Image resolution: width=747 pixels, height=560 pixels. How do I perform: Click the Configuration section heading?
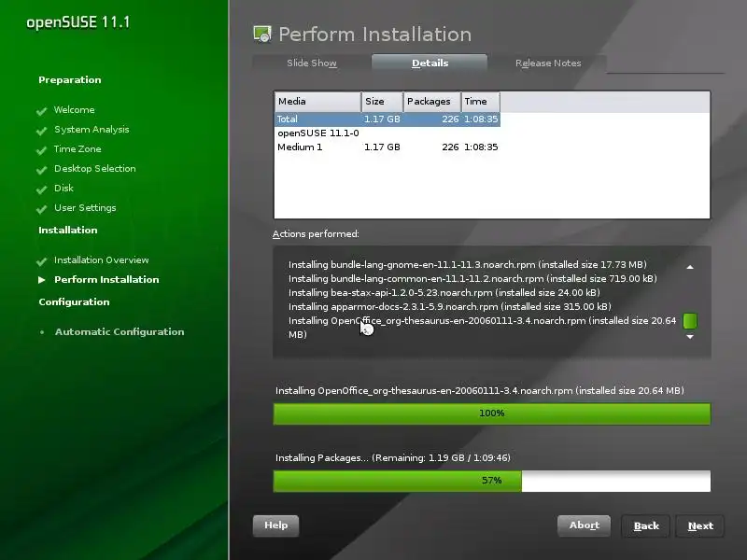[x=74, y=301]
